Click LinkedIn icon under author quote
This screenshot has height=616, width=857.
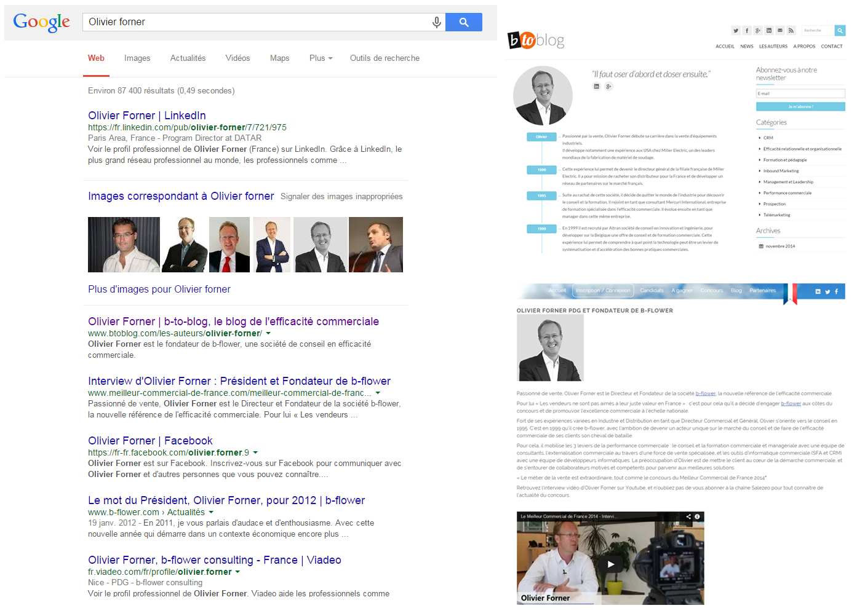tap(596, 86)
